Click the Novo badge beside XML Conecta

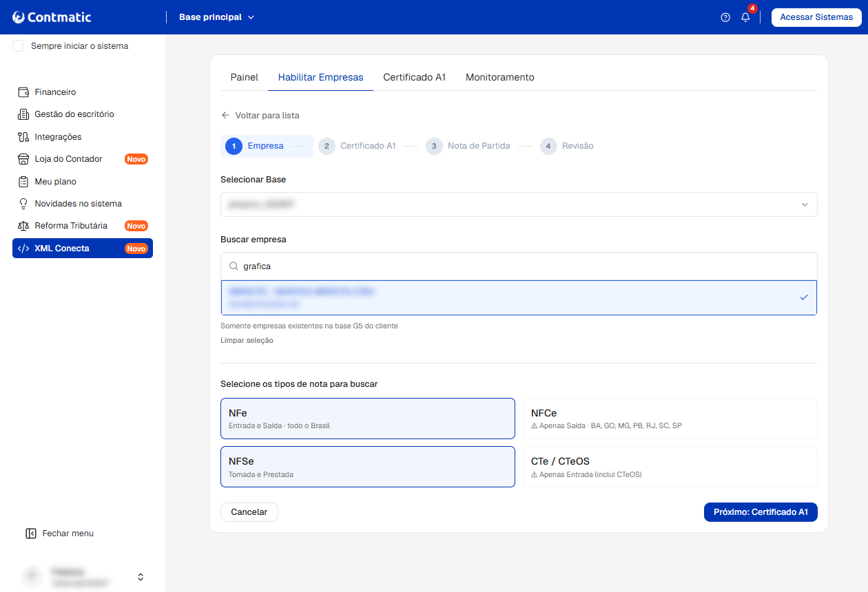136,249
